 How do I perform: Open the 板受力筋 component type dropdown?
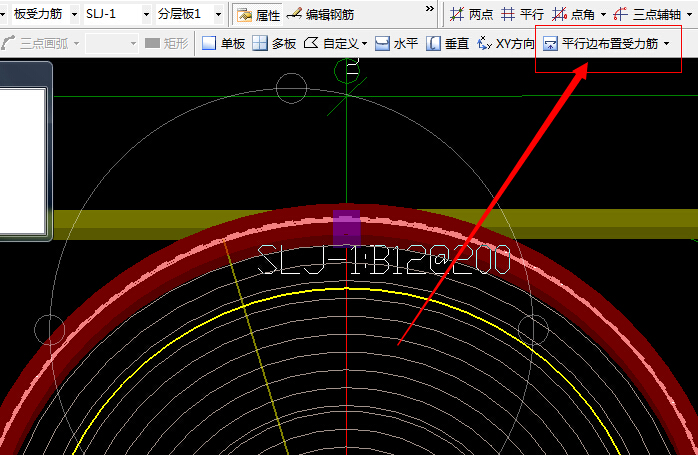click(x=74, y=14)
